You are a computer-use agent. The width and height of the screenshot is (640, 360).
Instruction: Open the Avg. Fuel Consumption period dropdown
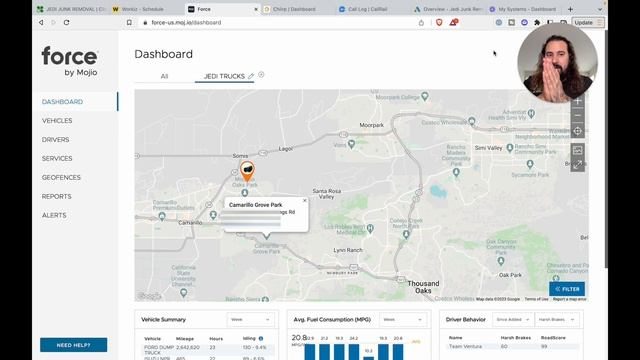402,320
